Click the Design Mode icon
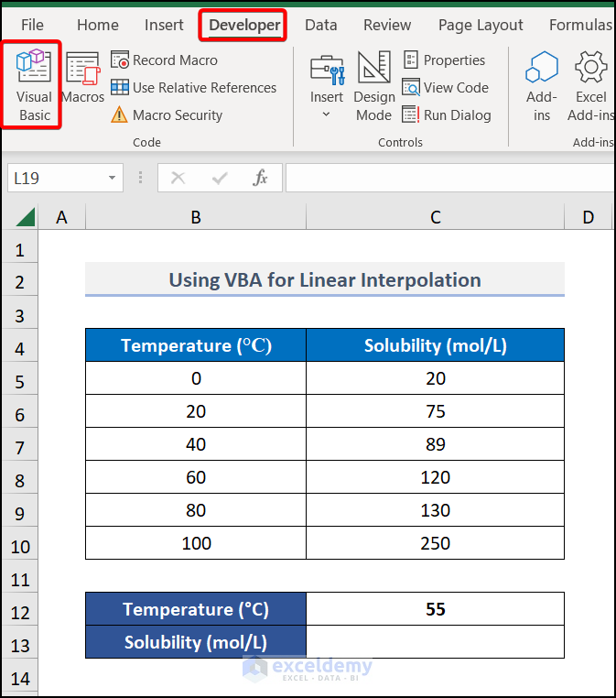The height and width of the screenshot is (698, 616). 373,84
